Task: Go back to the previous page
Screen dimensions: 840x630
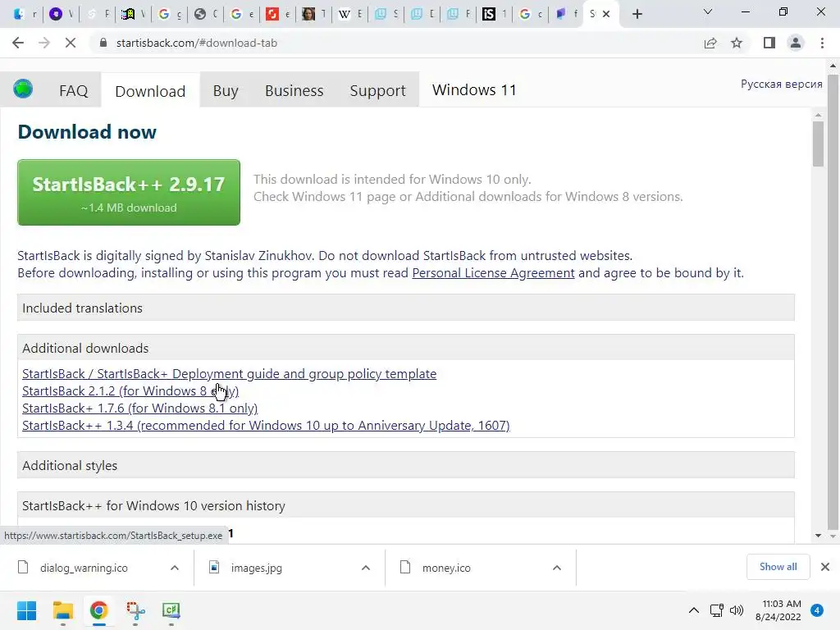Action: coord(18,43)
